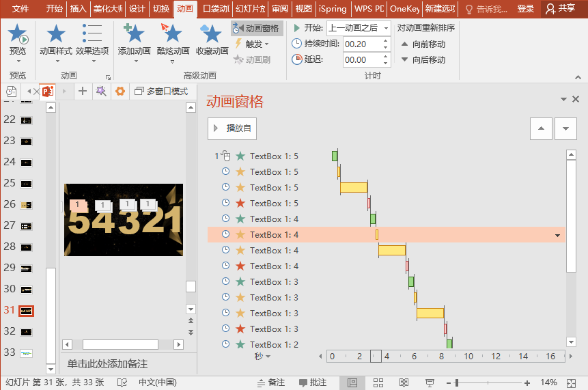Click the Preview animation star icon
Screen dimensions: 588x390
(x=18, y=33)
